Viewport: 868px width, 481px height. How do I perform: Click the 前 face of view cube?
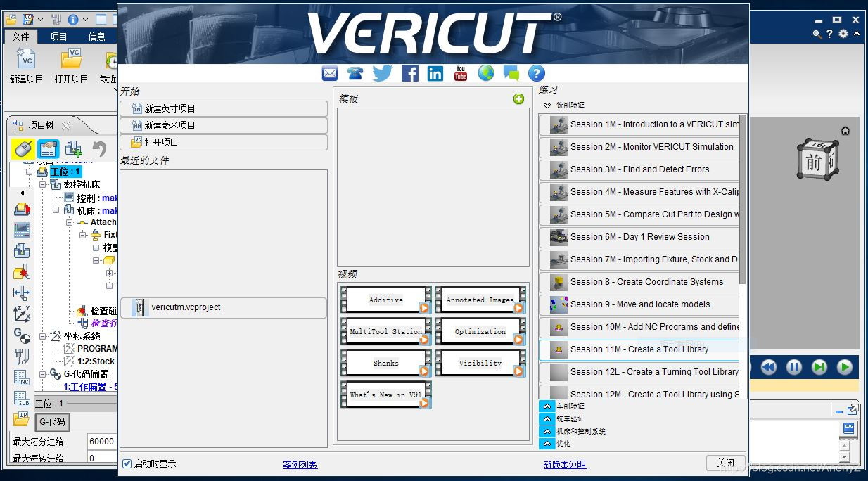click(x=813, y=163)
